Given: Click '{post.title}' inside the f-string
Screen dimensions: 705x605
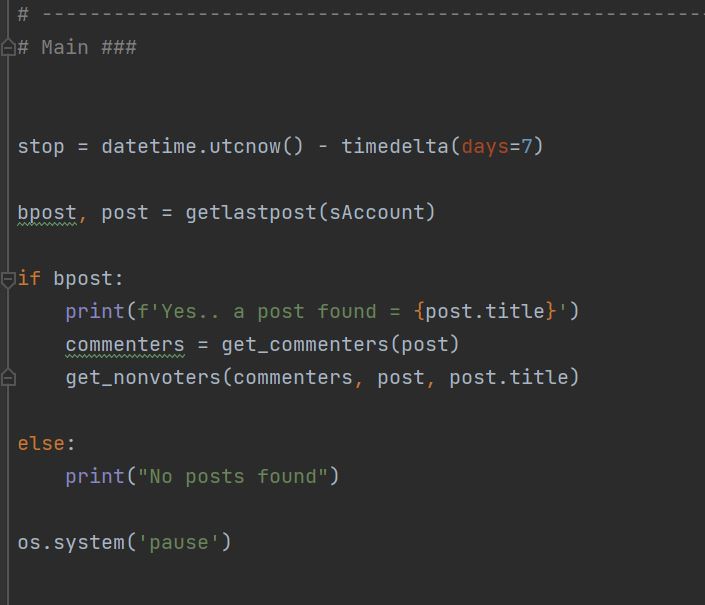Looking at the screenshot, I should point(485,312).
